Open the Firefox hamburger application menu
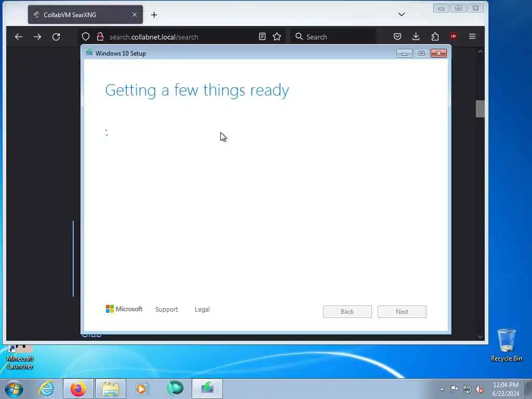This screenshot has width=532, height=399. point(472,36)
